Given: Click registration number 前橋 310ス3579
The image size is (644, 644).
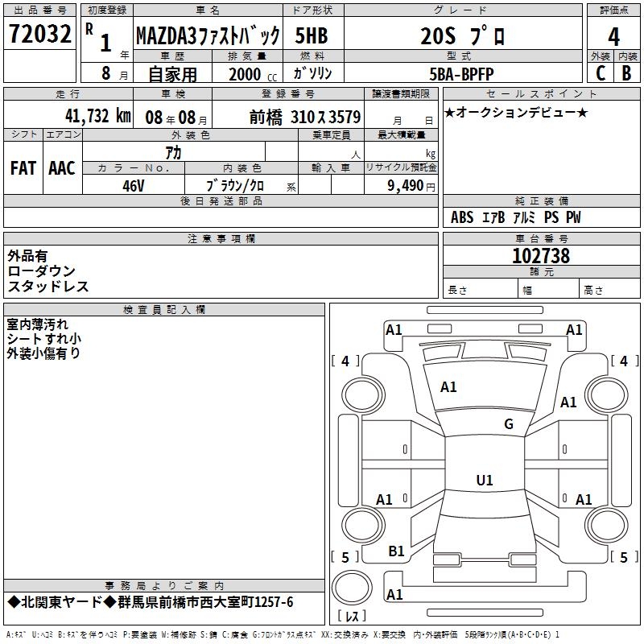Looking at the screenshot, I should 305,118.
